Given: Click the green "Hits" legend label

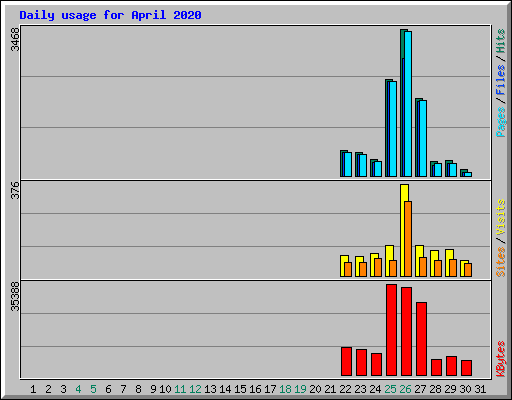Looking at the screenshot, I should [500, 41].
